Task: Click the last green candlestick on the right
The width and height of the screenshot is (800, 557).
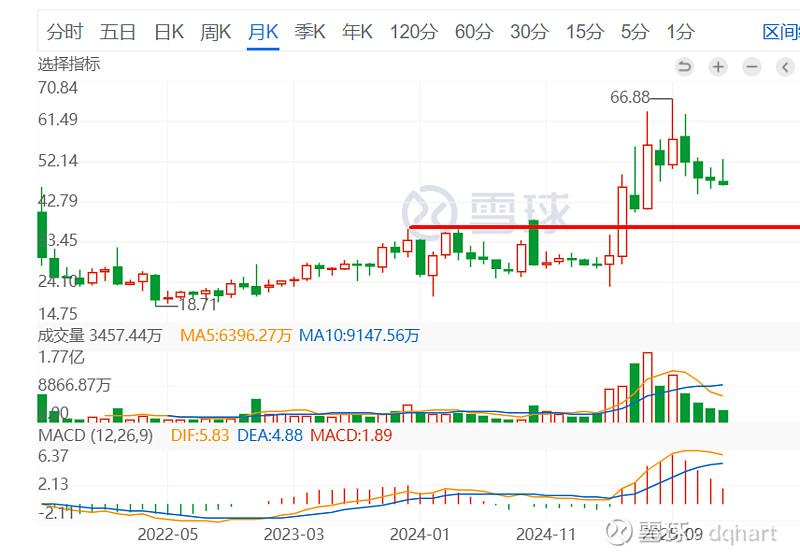Action: point(723,182)
